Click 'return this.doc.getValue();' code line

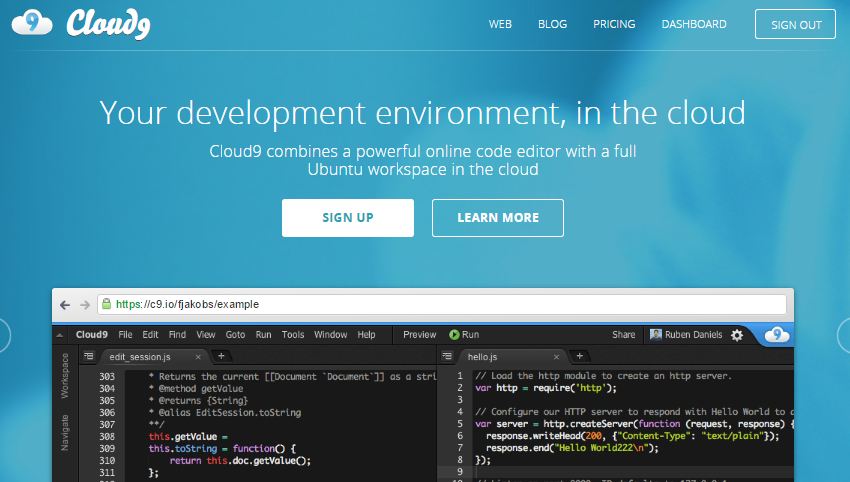(x=240, y=460)
